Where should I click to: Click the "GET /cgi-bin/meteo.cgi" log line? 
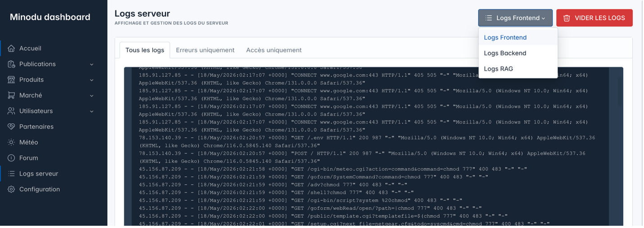[333, 169]
